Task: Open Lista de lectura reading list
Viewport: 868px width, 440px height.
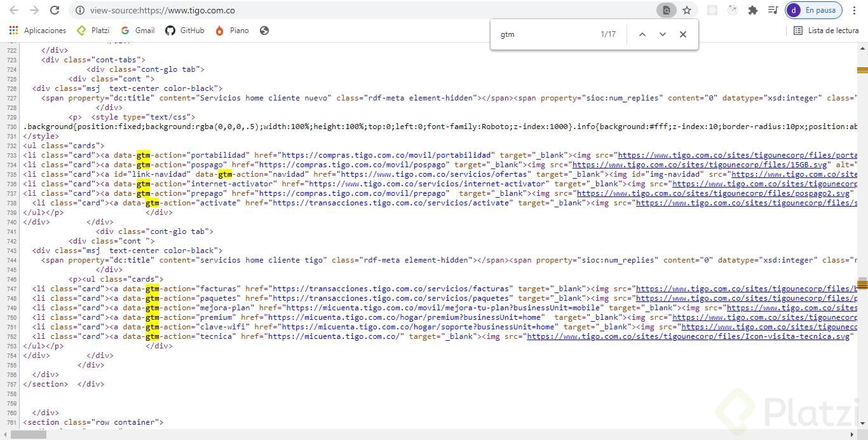Action: coord(826,31)
